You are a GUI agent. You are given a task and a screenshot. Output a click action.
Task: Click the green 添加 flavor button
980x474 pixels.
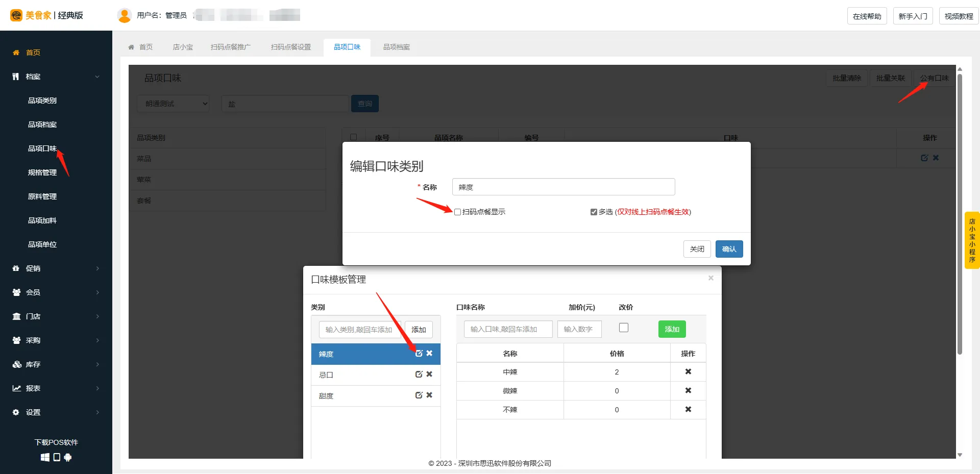pos(672,330)
